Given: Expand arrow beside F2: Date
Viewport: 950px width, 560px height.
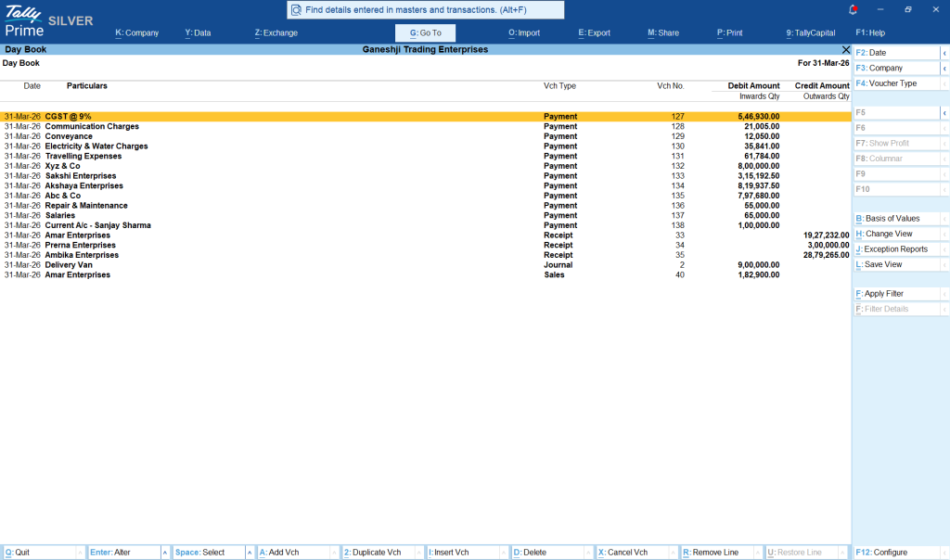Looking at the screenshot, I should tap(944, 53).
